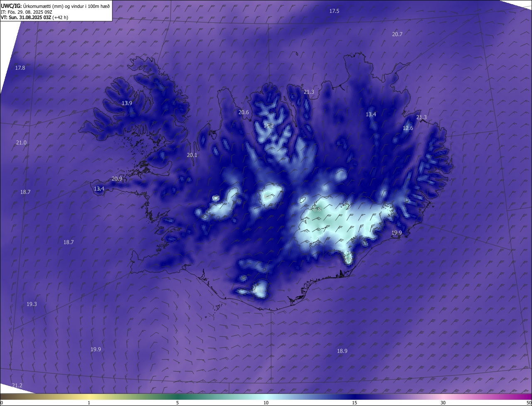The height and width of the screenshot is (406, 532).
Task: Select the 17.8 value on the map
Action: (20, 68)
